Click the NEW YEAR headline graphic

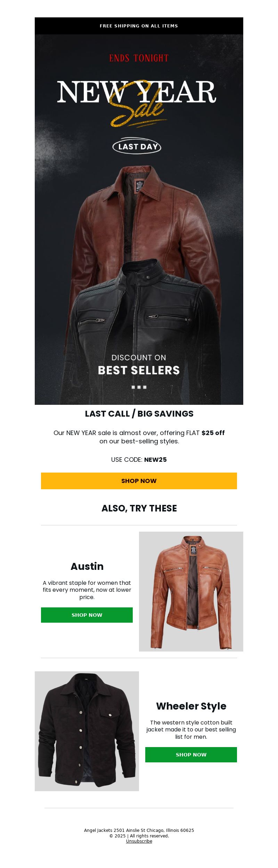click(137, 92)
